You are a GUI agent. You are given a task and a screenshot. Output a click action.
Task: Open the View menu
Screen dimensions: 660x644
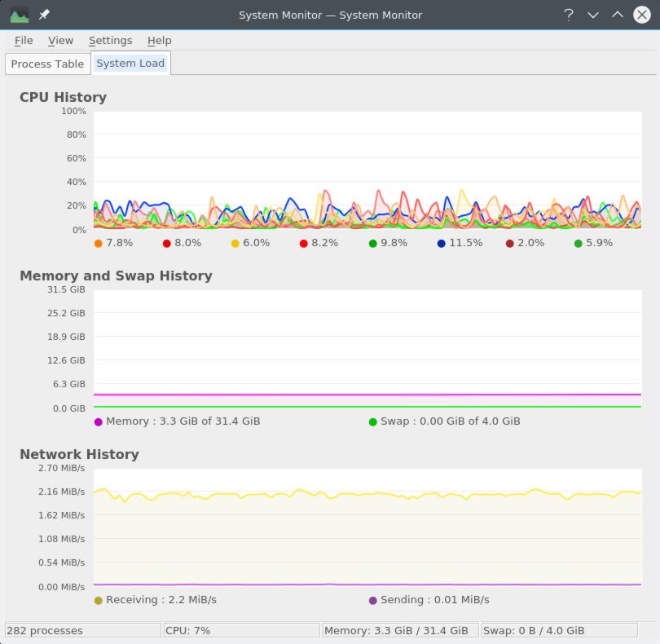(x=60, y=41)
